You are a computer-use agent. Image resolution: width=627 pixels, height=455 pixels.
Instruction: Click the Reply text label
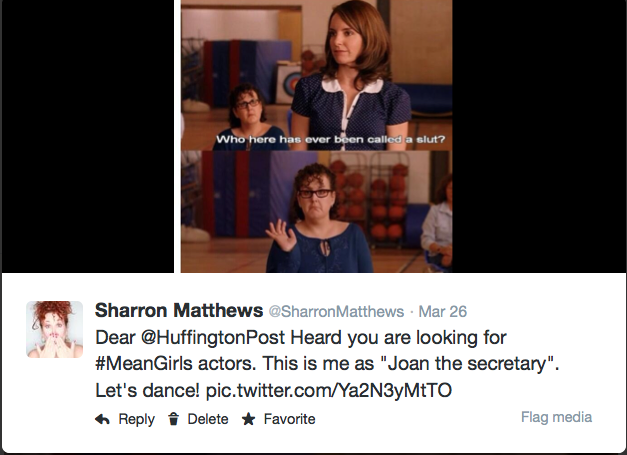click(136, 419)
